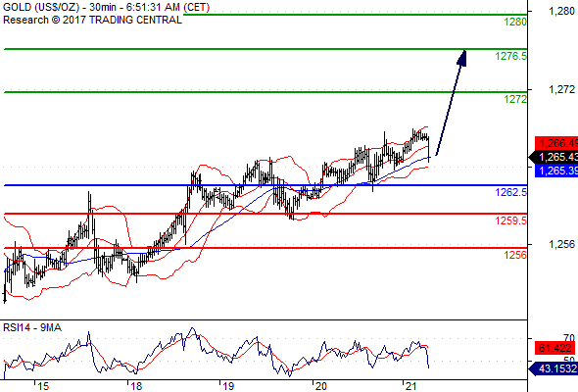Click the red 61.422 RSI value tag
Viewport: 578px width, 392px height.
click(554, 348)
